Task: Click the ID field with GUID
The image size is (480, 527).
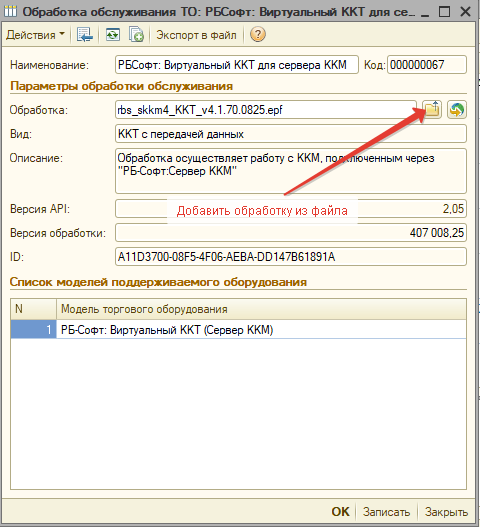Action: [291, 257]
